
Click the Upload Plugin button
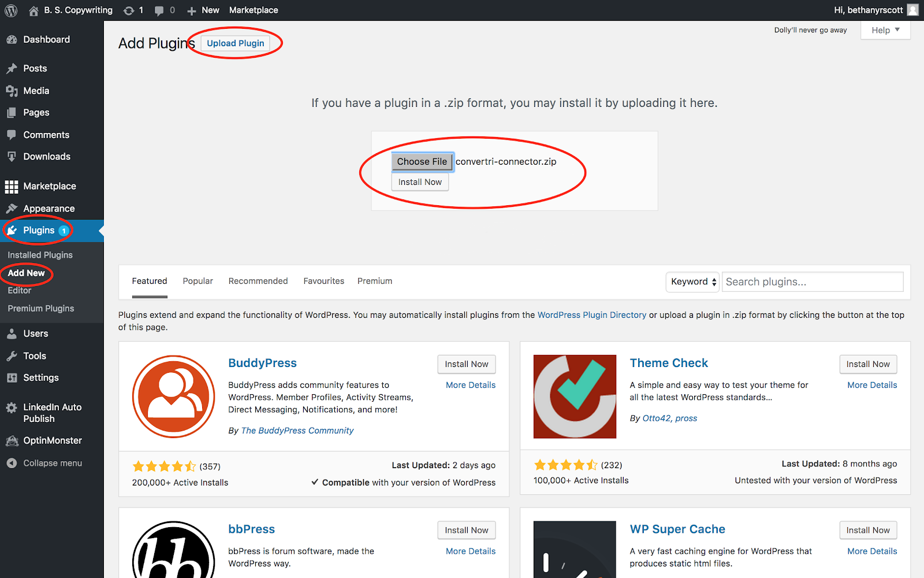tap(236, 43)
